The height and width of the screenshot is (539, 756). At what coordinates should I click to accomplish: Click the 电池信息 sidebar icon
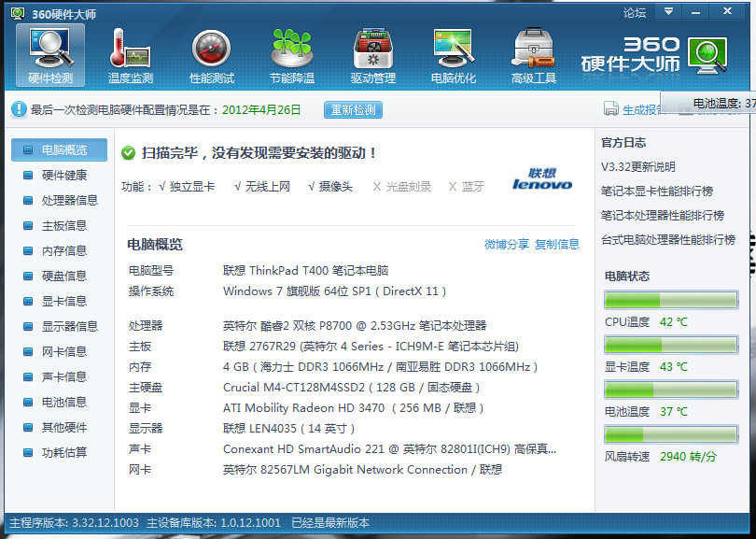(x=28, y=402)
